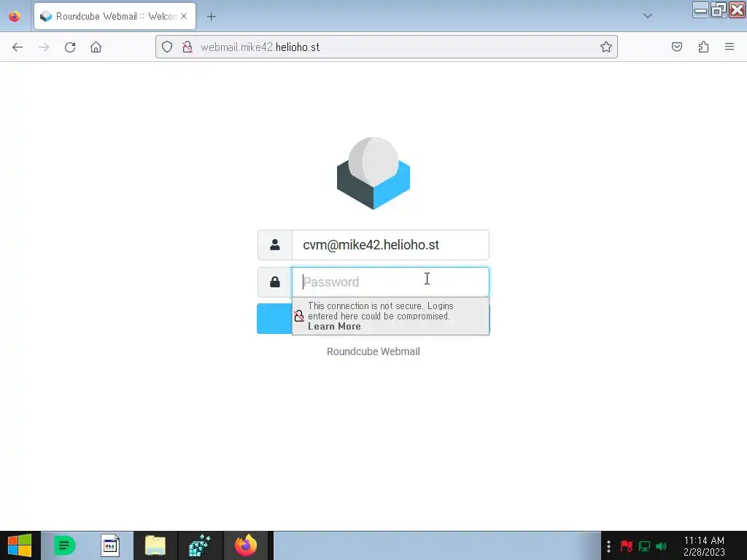Click the Password input field
This screenshot has height=560, width=747.
(390, 282)
